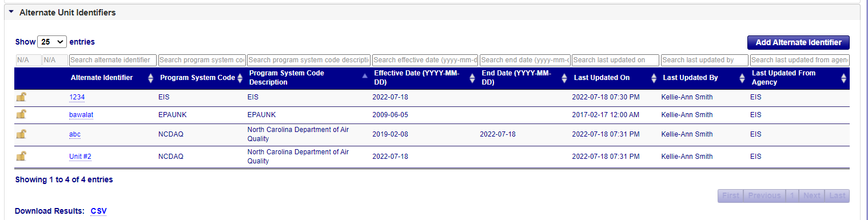Open the bawalat identifier link
868x220 pixels.
(81, 115)
